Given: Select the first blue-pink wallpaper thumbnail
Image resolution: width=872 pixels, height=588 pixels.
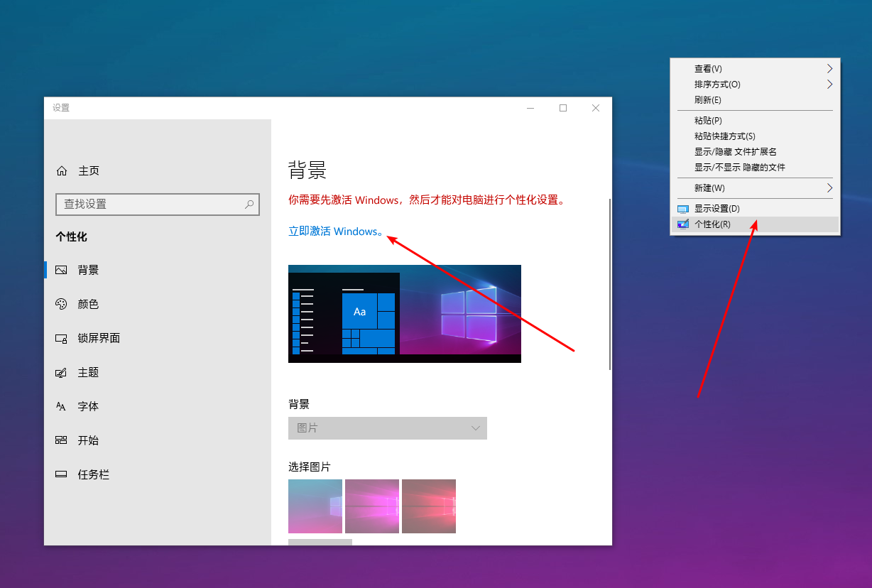Looking at the screenshot, I should point(315,506).
